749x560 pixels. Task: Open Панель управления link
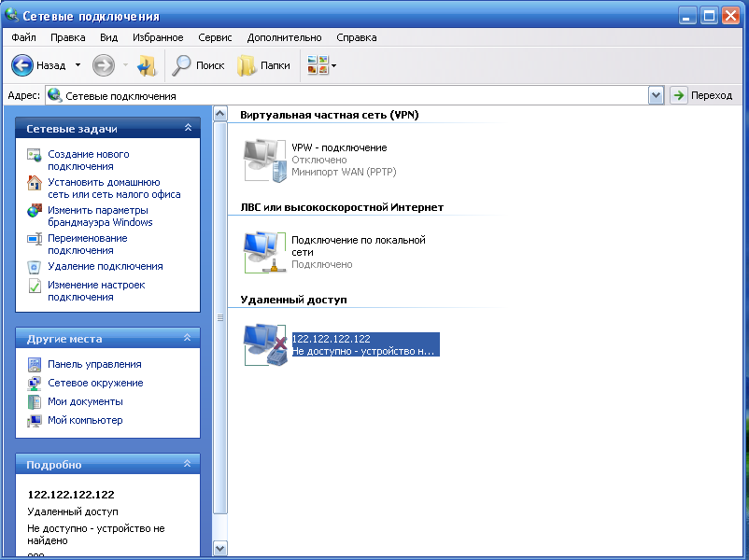94,364
